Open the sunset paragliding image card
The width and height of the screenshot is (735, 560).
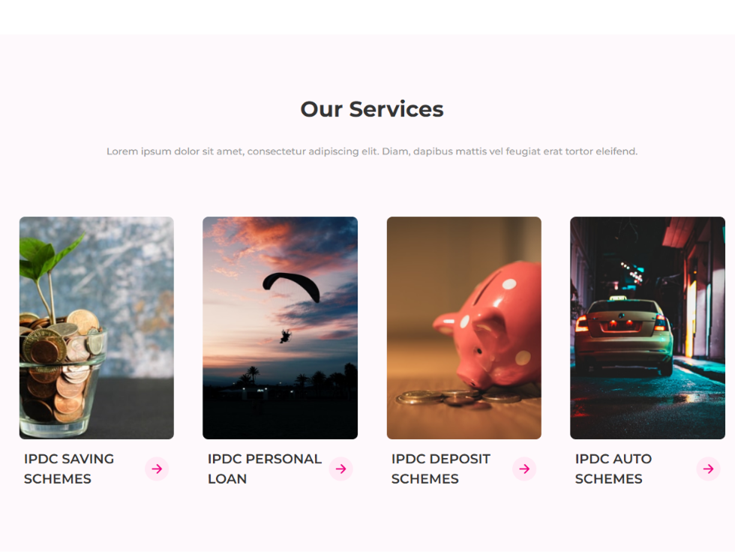[280, 328]
